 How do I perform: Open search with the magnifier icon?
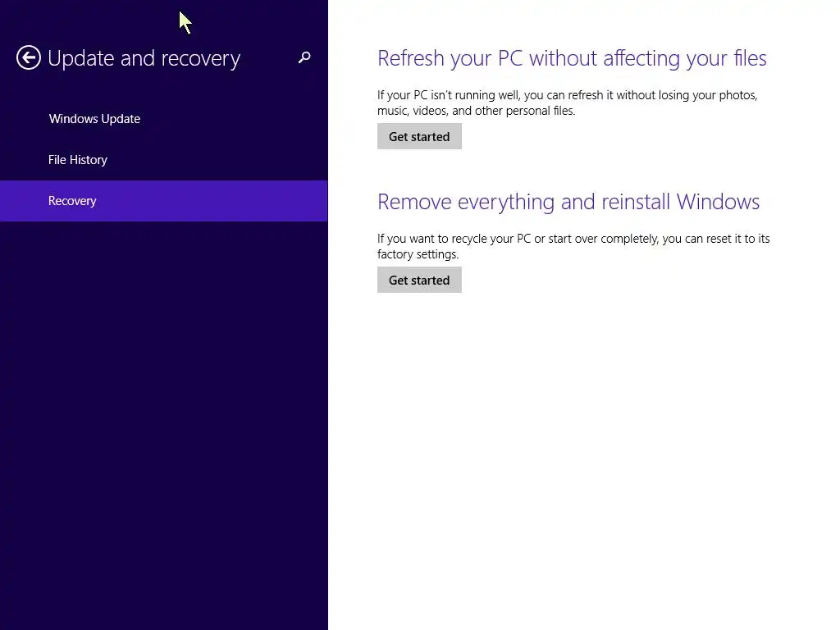coord(304,57)
